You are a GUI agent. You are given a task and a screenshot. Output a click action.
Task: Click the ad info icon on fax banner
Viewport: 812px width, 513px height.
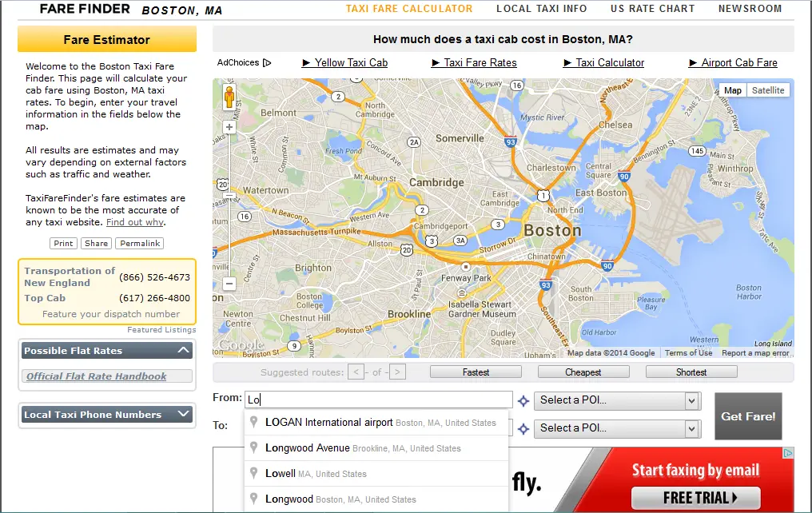(x=788, y=453)
